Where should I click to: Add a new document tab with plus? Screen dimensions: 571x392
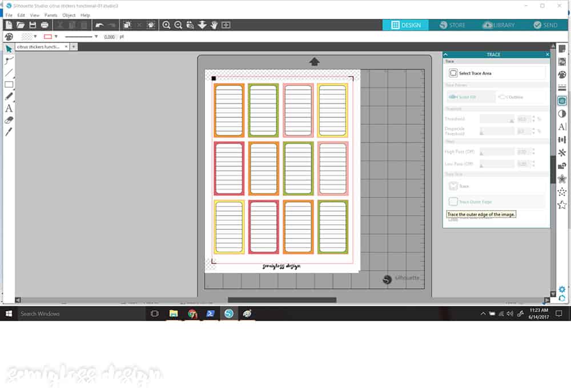pos(74,47)
